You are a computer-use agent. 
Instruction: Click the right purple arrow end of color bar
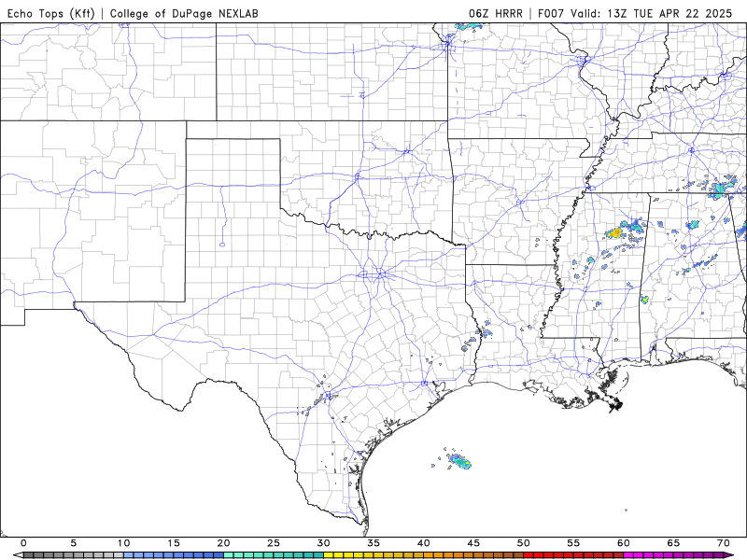point(729,555)
